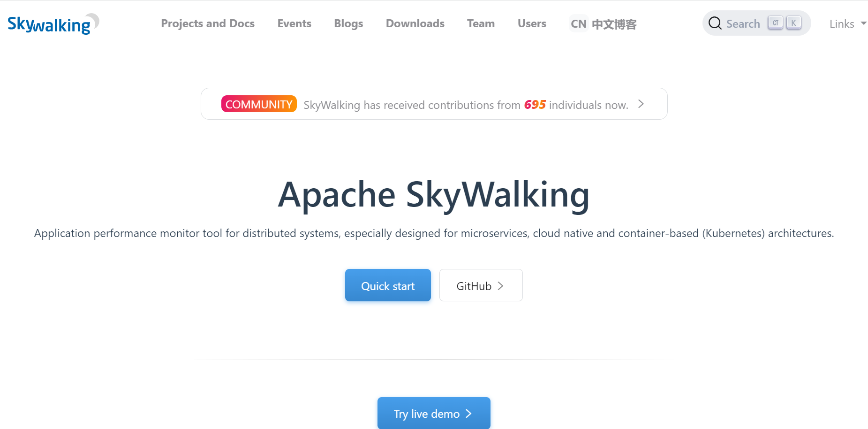Image resolution: width=868 pixels, height=429 pixels.
Task: Go to the Blogs section
Action: 348,23
